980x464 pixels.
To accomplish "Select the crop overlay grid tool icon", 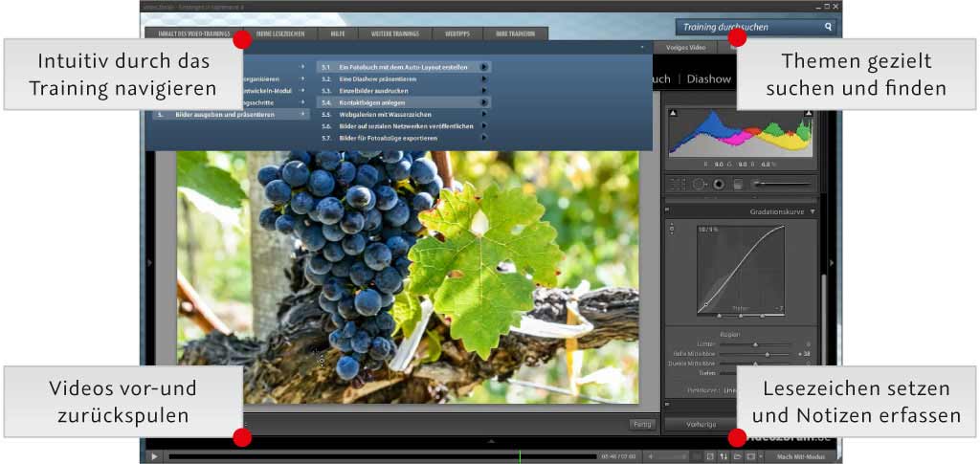I will 678,184.
